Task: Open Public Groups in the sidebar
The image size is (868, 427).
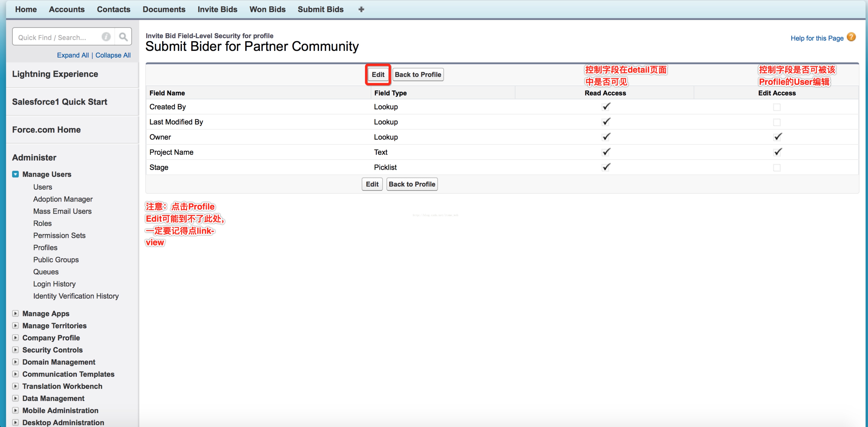Action: (56, 260)
